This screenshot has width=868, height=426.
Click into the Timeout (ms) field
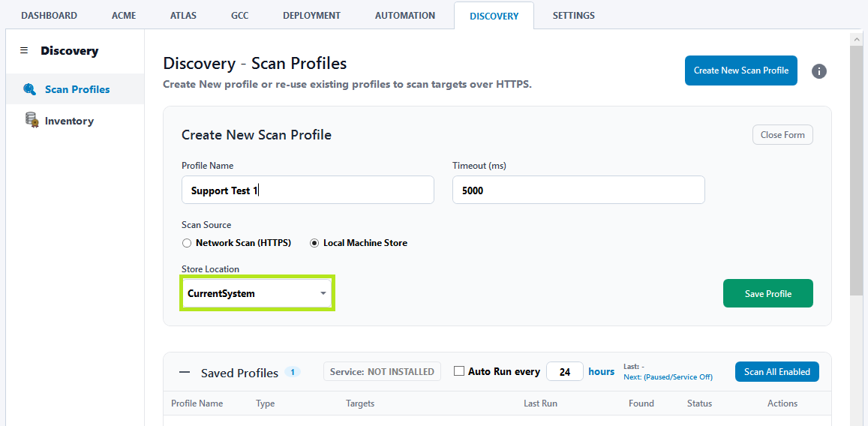click(578, 190)
